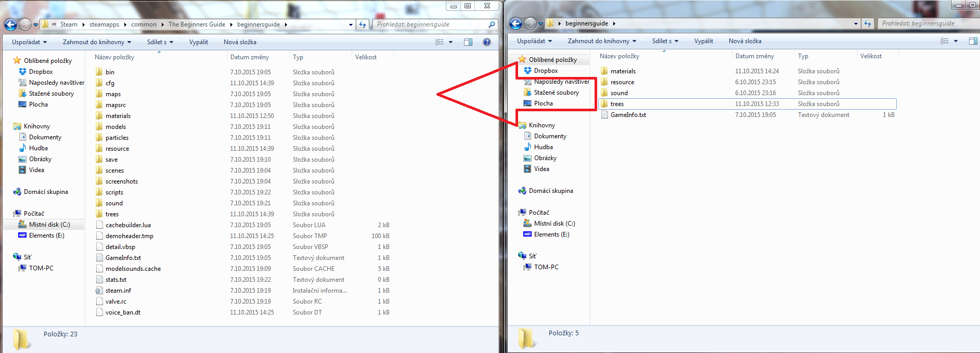980x353 pixels.
Task: Toggle the preview pane icon in the right window
Action: [973, 41]
